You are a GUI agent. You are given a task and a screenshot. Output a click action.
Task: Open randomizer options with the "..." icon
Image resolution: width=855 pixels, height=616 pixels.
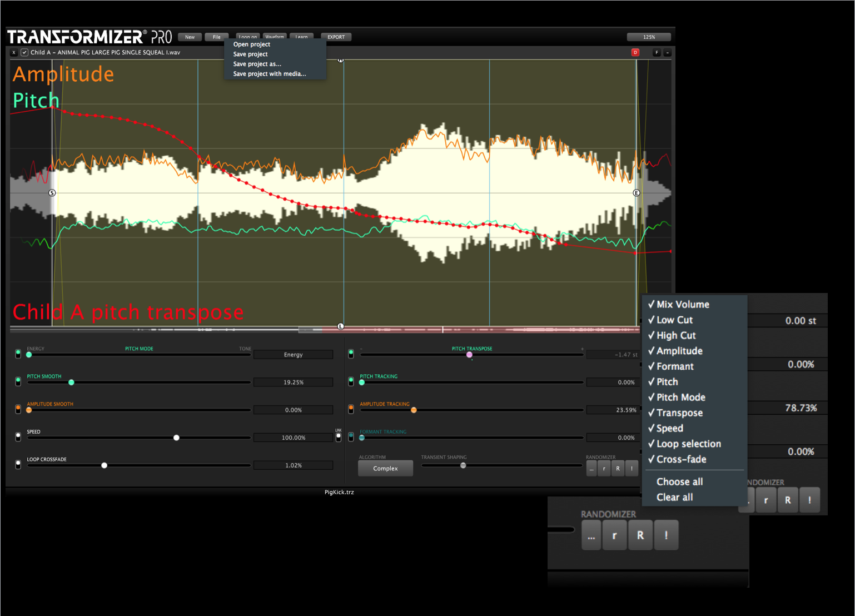point(591,468)
